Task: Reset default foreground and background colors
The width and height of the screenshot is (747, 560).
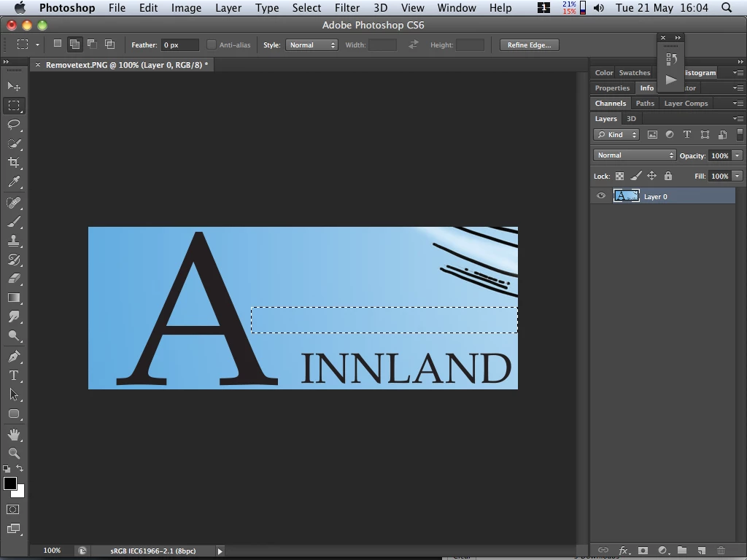Action: [x=6, y=469]
